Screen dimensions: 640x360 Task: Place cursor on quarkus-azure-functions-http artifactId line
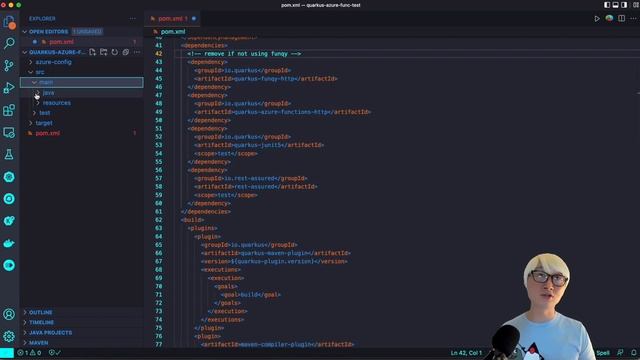coord(282,112)
